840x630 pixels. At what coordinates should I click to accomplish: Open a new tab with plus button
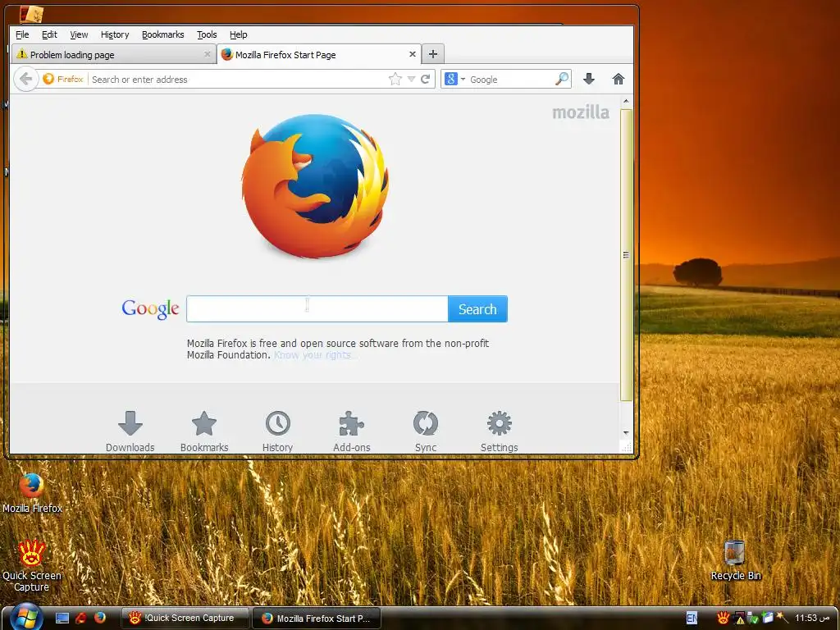pos(433,54)
